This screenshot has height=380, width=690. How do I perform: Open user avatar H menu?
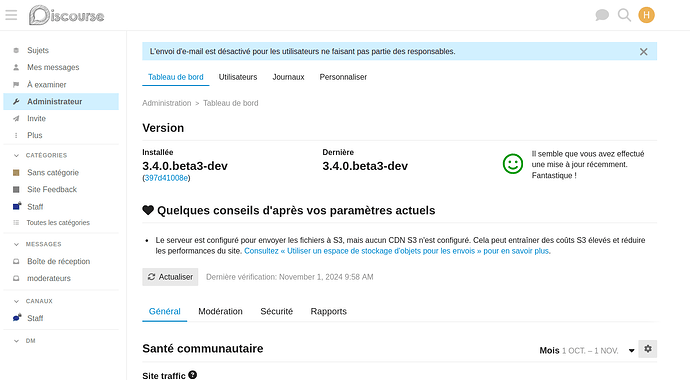tap(646, 15)
